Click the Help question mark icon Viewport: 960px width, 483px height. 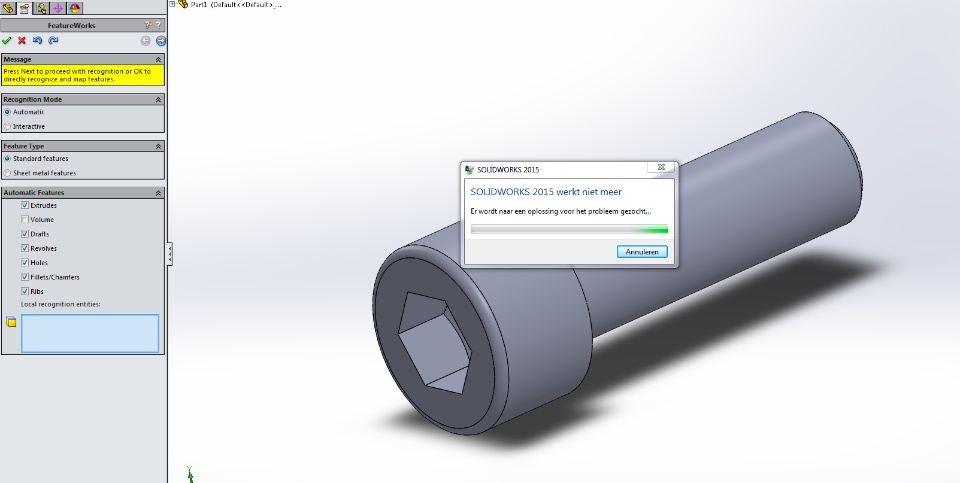click(159, 25)
